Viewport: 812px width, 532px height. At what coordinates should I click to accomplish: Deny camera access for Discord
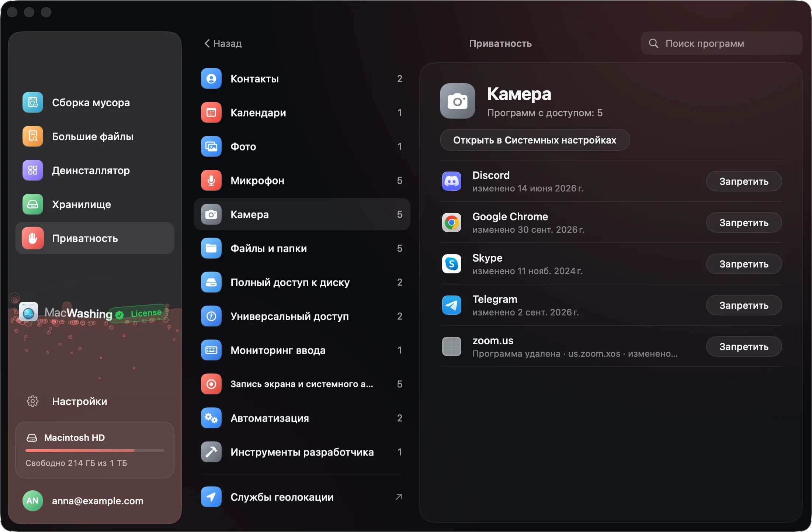pos(744,181)
